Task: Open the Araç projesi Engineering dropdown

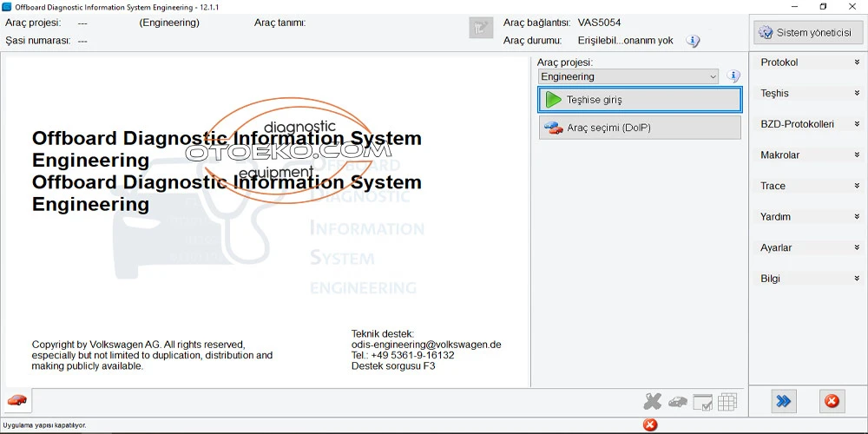Action: pos(628,76)
